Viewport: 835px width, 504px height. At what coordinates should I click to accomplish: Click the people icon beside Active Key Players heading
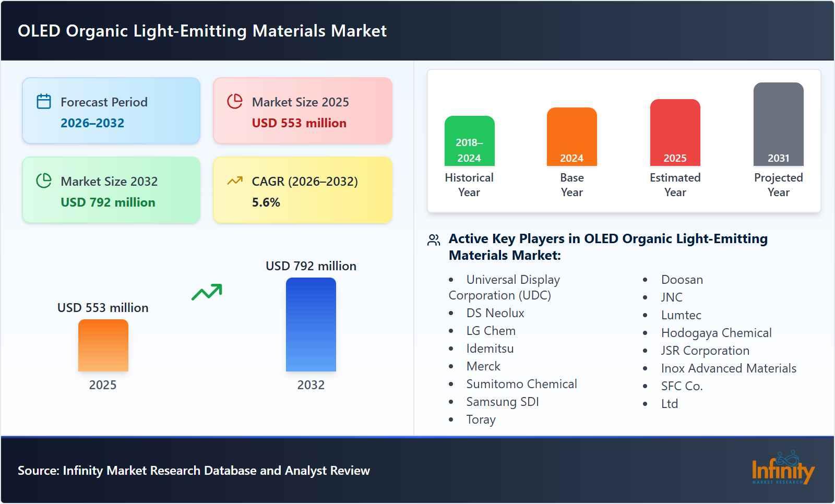[x=433, y=240]
